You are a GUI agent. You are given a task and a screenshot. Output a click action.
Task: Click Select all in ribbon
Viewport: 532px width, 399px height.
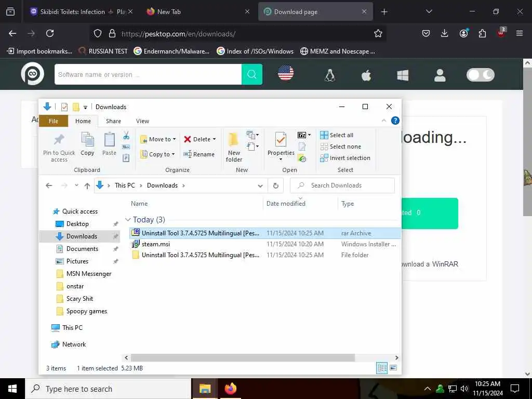coord(337,135)
